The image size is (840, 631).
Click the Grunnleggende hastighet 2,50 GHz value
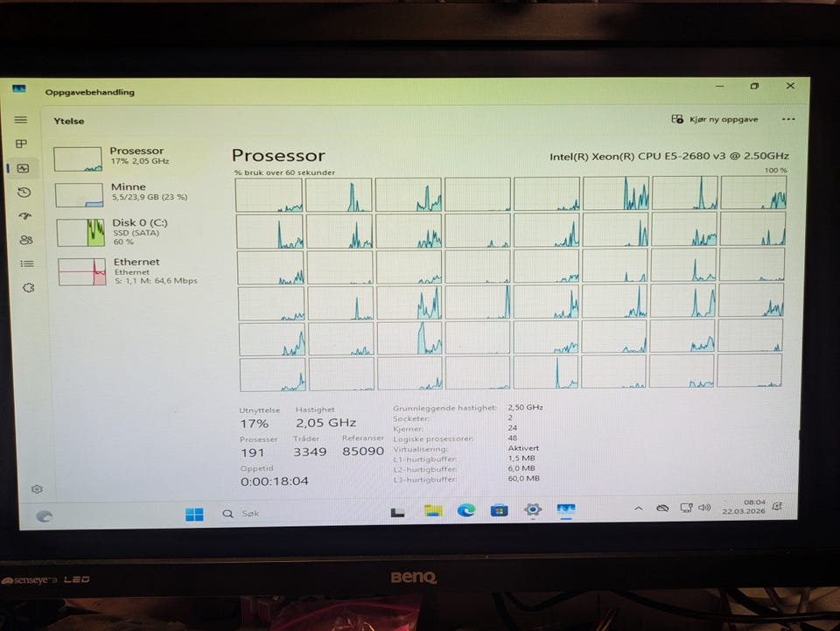(526, 407)
